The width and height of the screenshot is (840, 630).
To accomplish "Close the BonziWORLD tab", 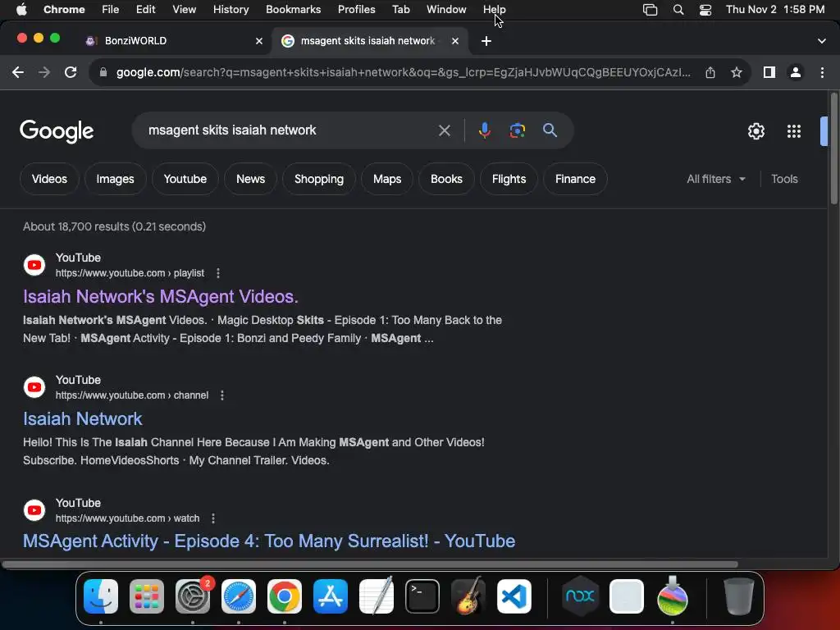I will (x=259, y=41).
